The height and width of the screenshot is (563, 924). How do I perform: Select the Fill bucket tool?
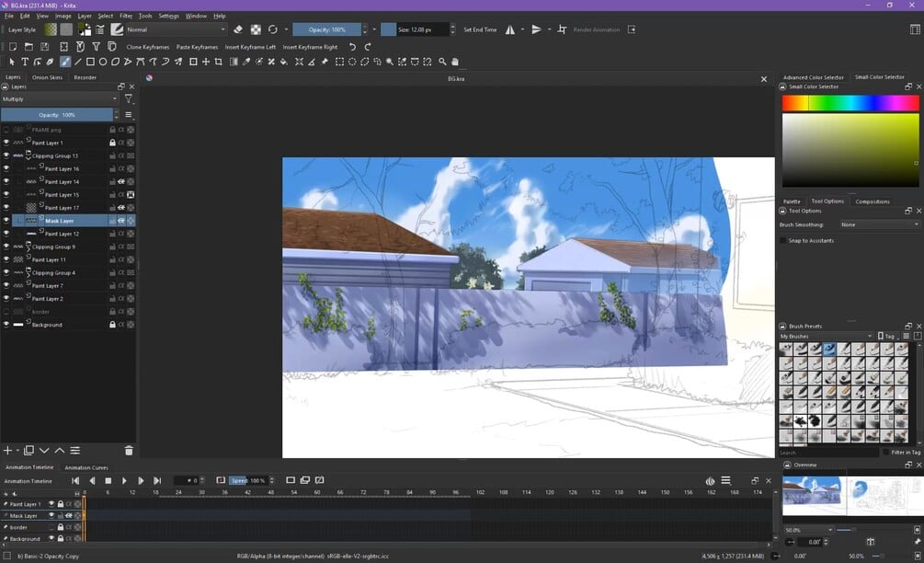click(x=283, y=62)
